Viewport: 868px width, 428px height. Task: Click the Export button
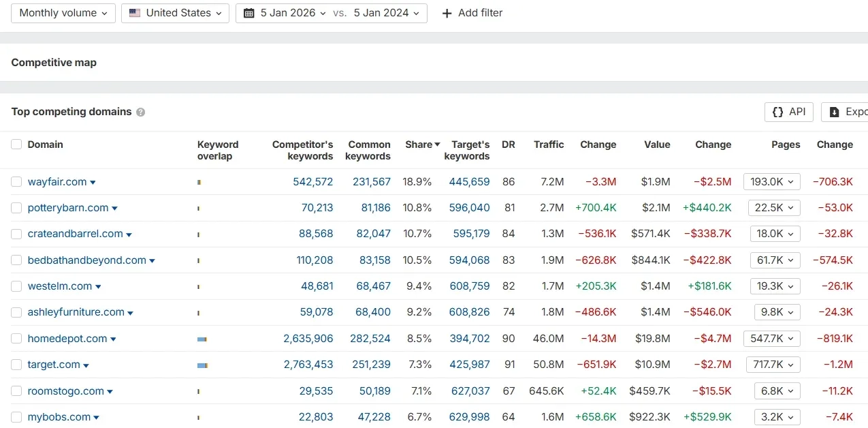(x=845, y=112)
